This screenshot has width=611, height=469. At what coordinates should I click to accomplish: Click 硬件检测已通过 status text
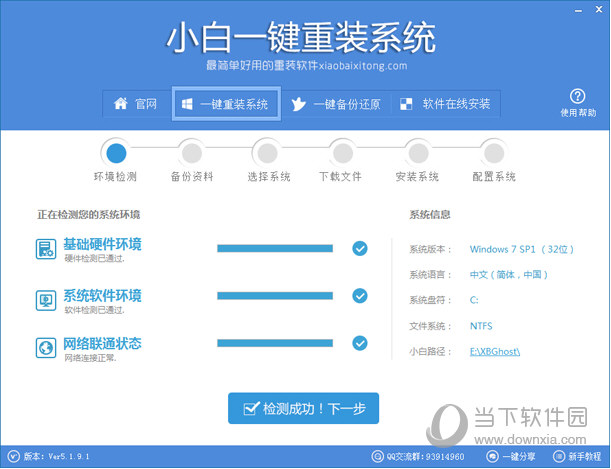tap(94, 258)
